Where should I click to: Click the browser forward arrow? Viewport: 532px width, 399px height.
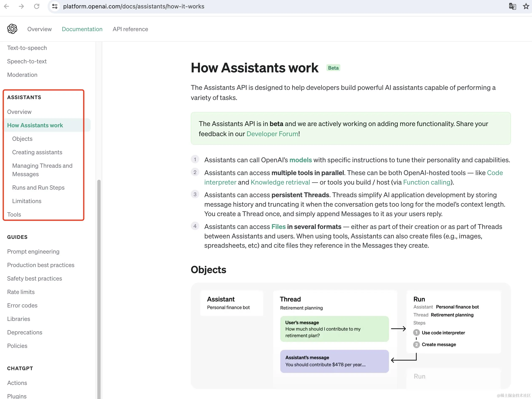(x=21, y=6)
